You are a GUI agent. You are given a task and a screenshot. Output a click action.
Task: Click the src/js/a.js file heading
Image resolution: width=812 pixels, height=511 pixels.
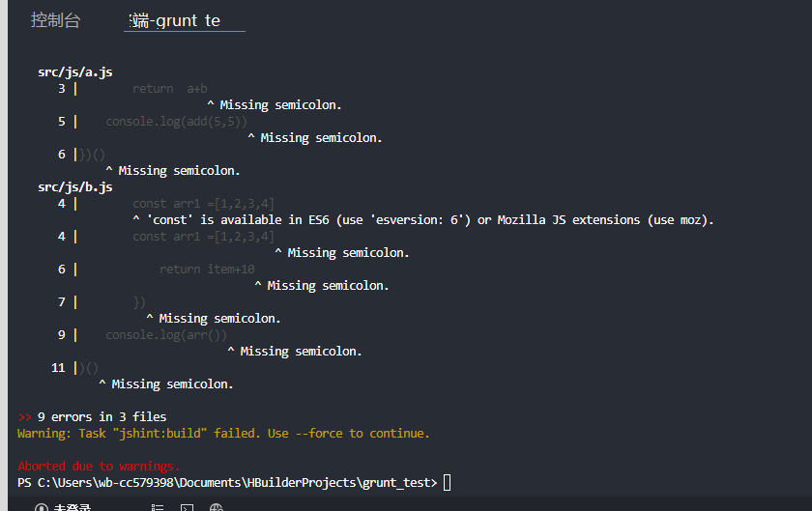click(75, 71)
